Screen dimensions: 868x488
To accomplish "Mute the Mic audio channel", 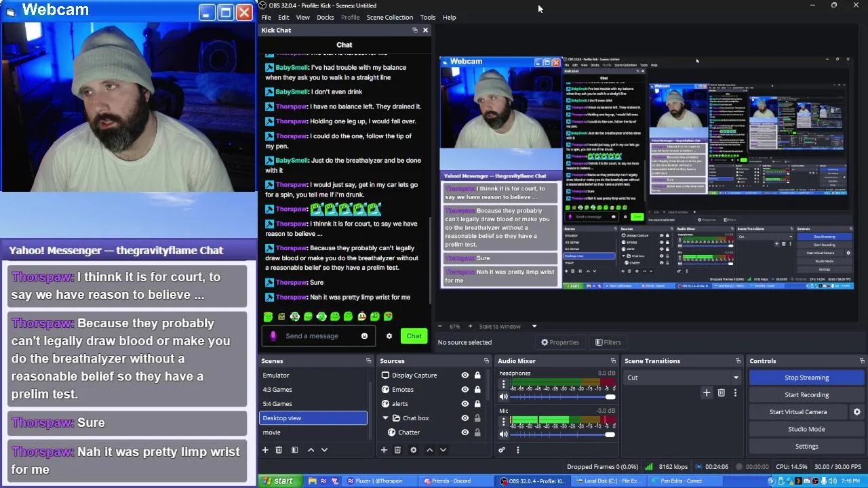I will click(503, 434).
